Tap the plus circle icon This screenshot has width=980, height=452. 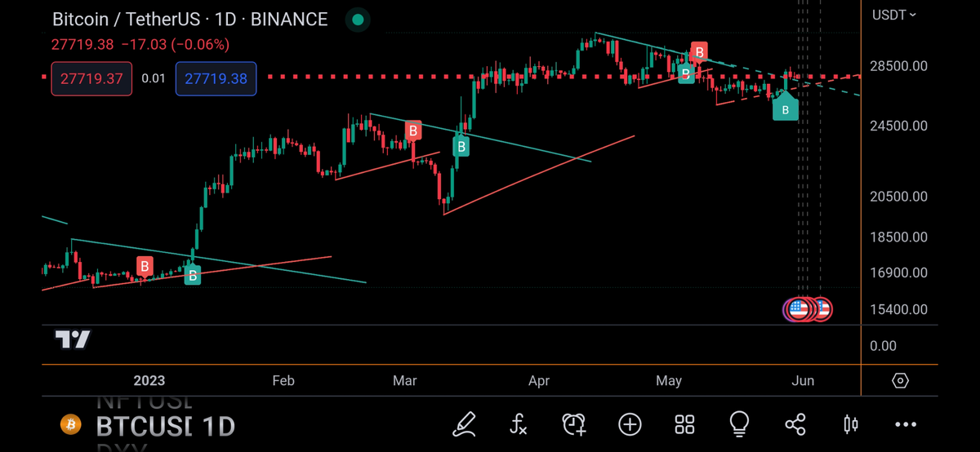(x=630, y=423)
